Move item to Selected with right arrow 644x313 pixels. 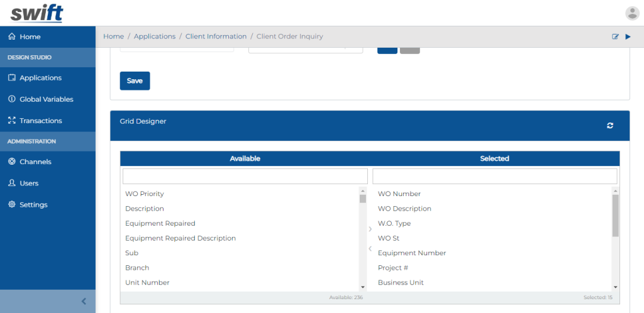(370, 229)
